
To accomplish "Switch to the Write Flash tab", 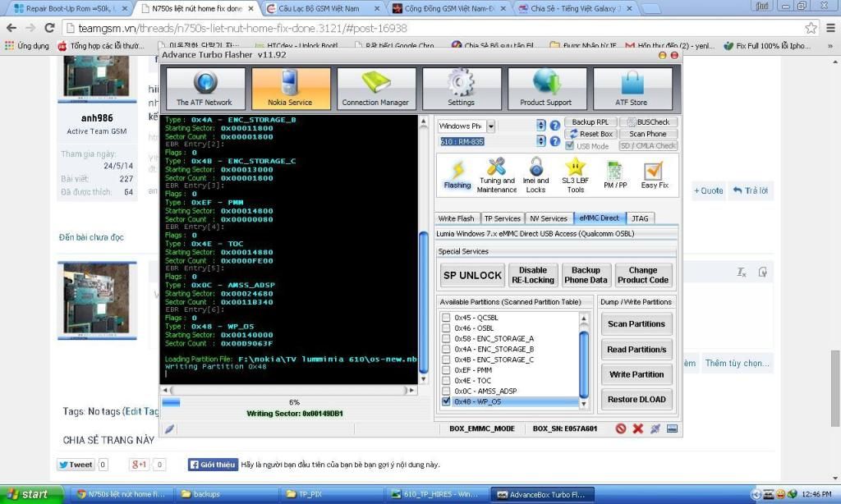I will click(x=457, y=218).
